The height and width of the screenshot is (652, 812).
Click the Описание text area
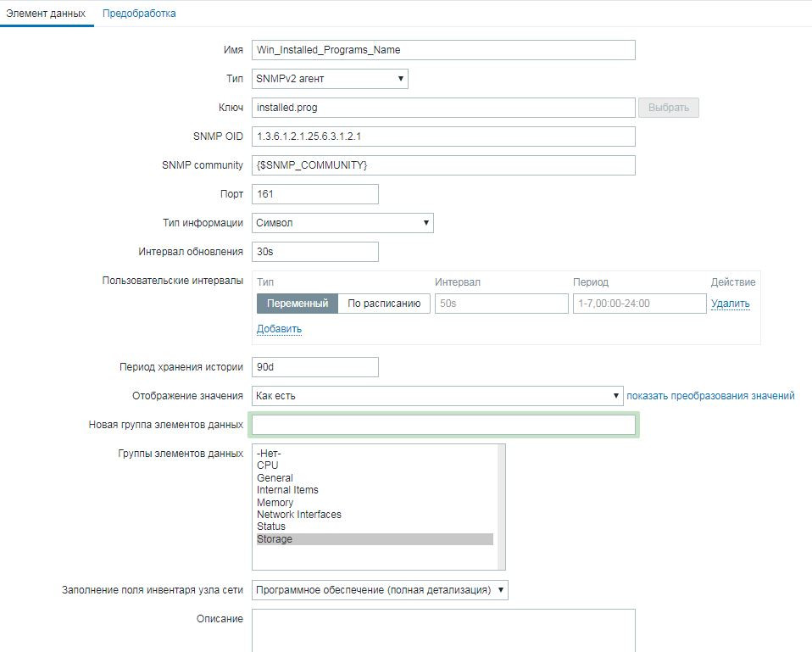[x=443, y=629]
